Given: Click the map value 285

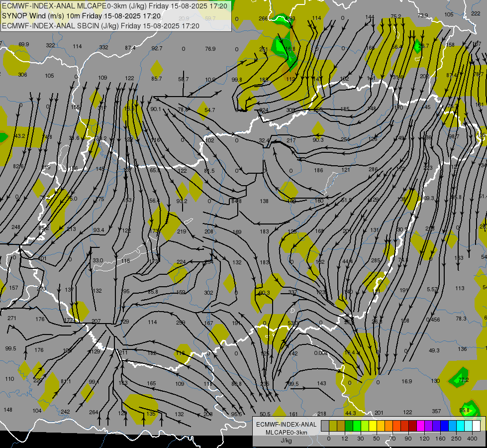Looking at the screenshot, I should point(376,260).
